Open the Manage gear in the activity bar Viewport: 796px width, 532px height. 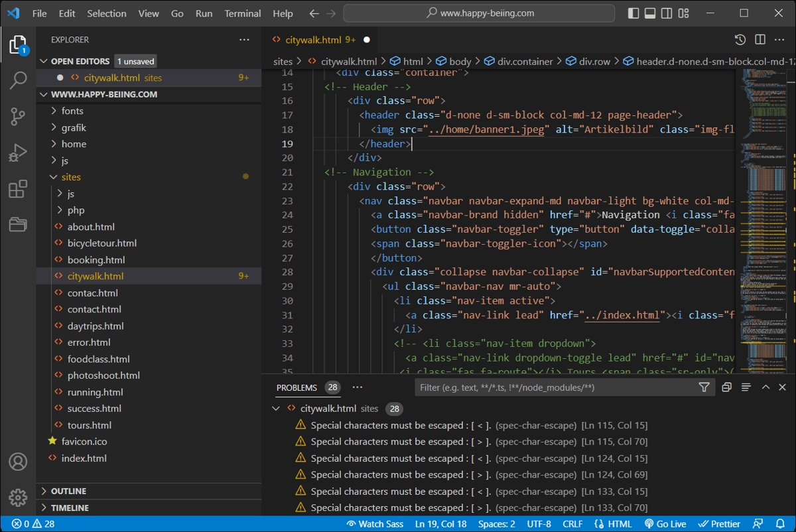(x=18, y=498)
